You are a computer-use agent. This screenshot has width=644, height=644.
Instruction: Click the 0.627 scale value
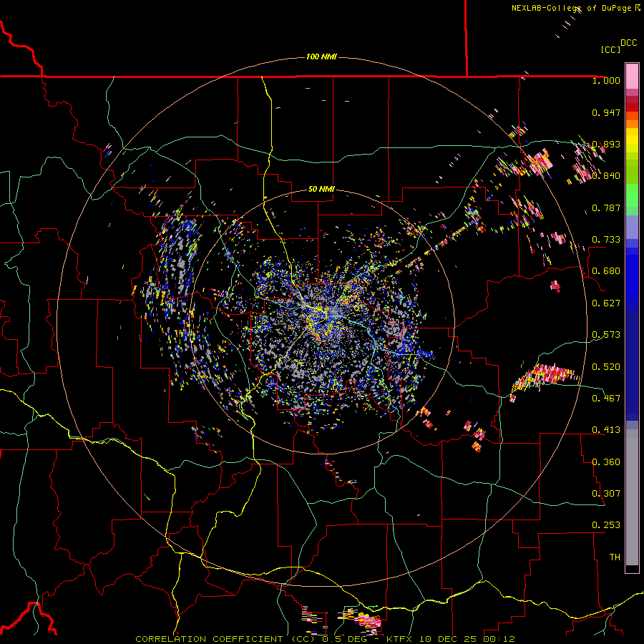[606, 303]
